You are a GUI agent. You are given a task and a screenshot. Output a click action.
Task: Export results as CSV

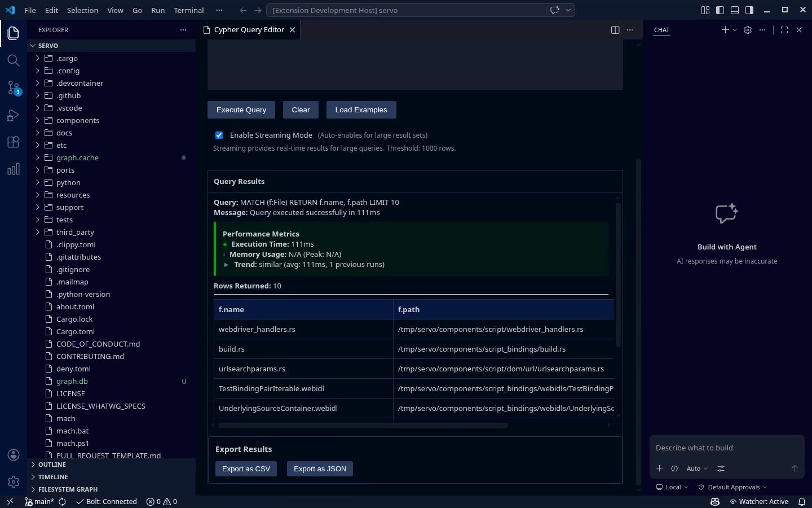[x=246, y=468]
